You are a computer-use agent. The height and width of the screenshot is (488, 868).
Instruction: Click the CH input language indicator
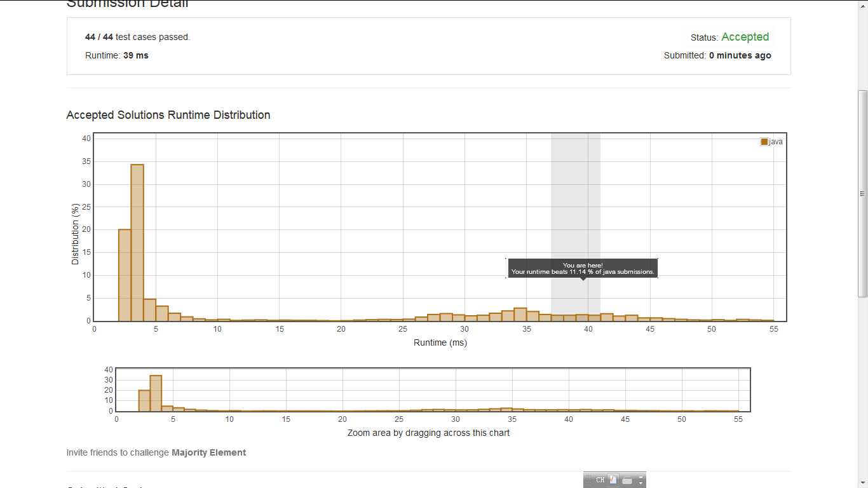coord(600,480)
